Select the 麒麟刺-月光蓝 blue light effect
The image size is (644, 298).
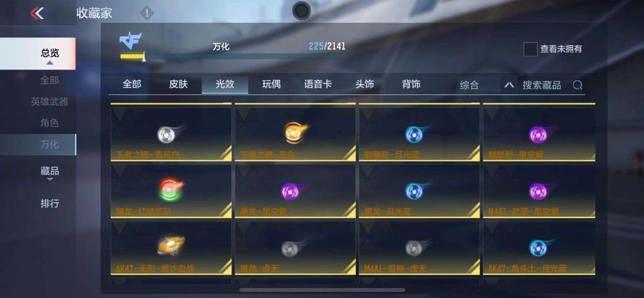click(x=419, y=132)
